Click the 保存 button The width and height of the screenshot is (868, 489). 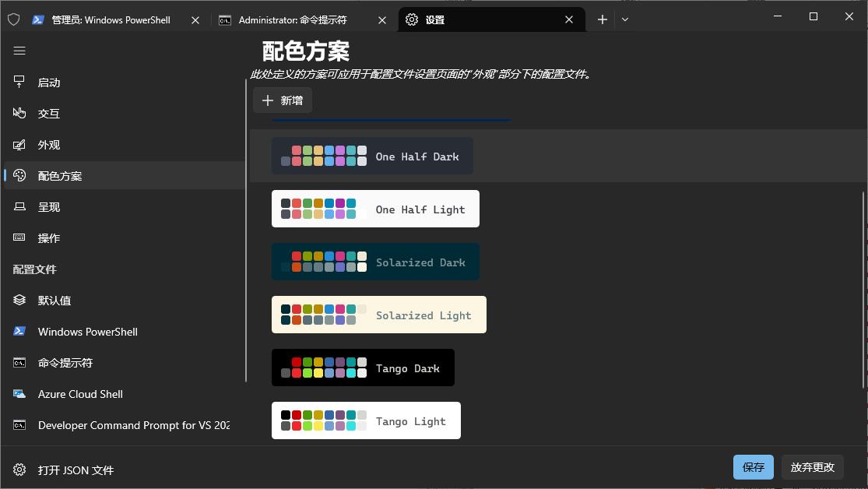pyautogui.click(x=752, y=466)
